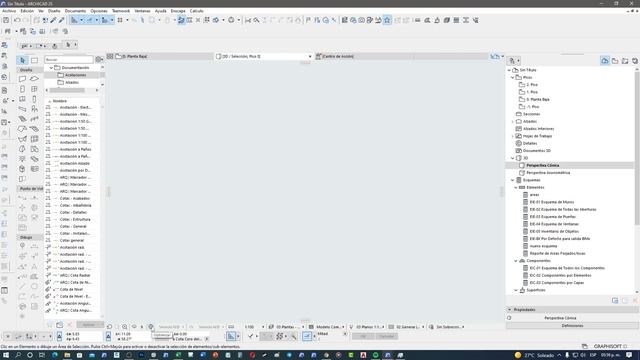Select Perspectiva Axonométrica in navigator
Image resolution: width=640 pixels, height=360 pixels.
point(548,173)
